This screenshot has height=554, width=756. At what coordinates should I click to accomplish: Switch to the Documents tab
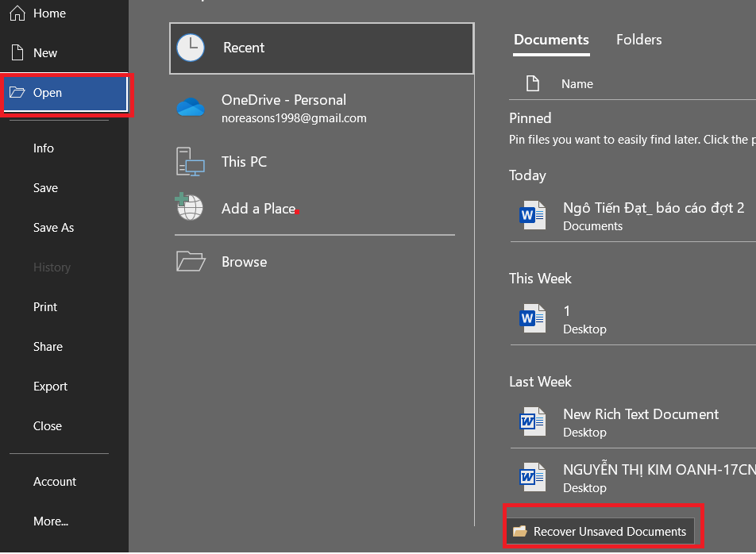(551, 40)
